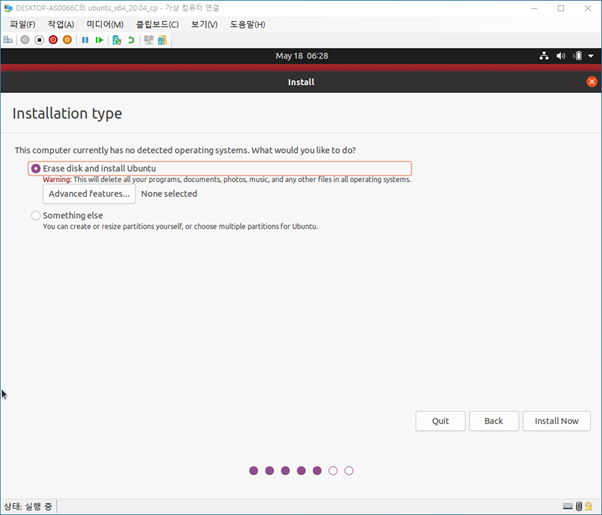
Task: Click Install Now
Action: tap(556, 421)
